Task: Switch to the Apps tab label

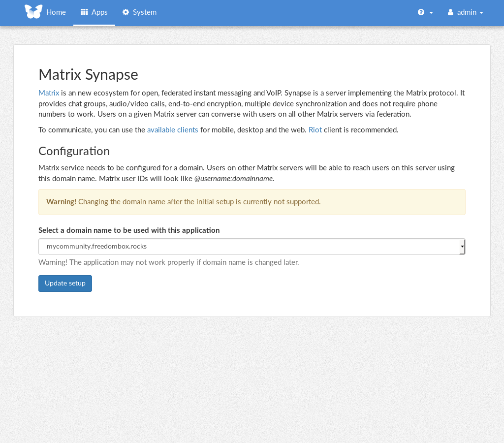Action: [x=99, y=12]
